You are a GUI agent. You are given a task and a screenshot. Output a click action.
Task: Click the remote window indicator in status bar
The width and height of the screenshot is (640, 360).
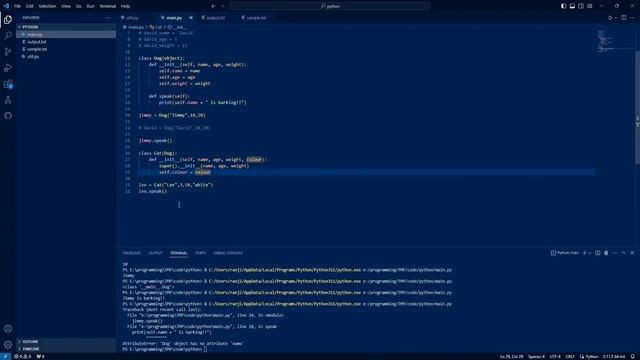tap(5, 356)
